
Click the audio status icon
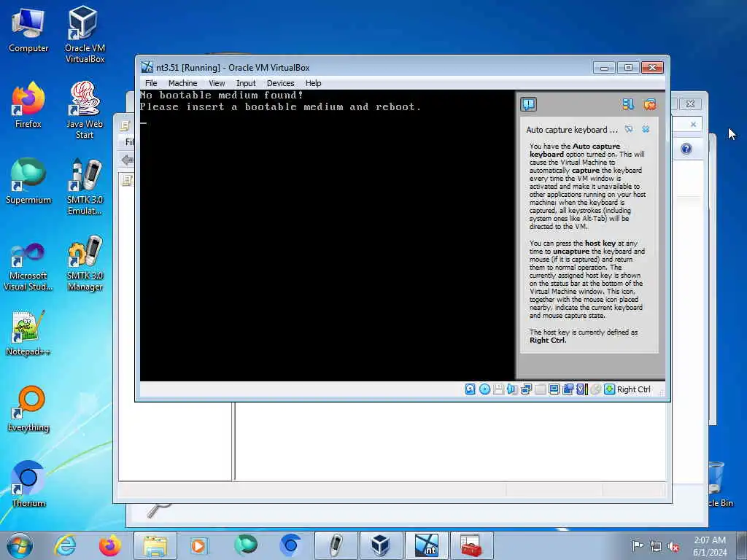point(512,389)
